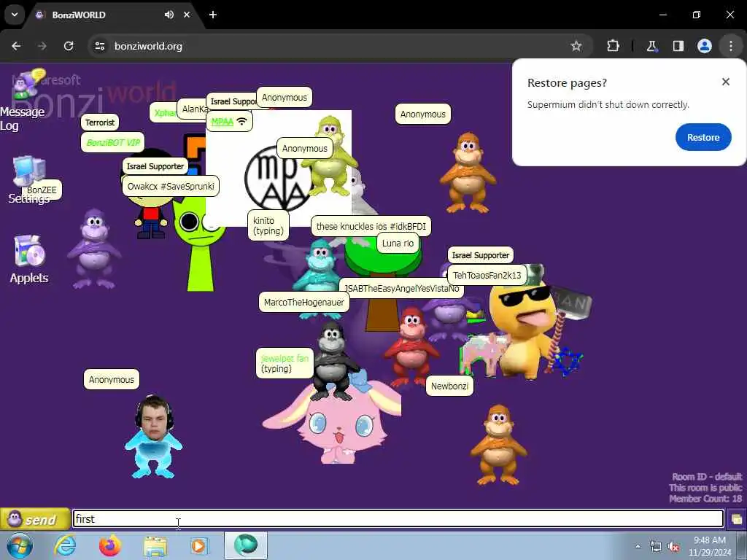Click the orange Bonzi at bottom right
Screen dimensions: 747x560
498,445
